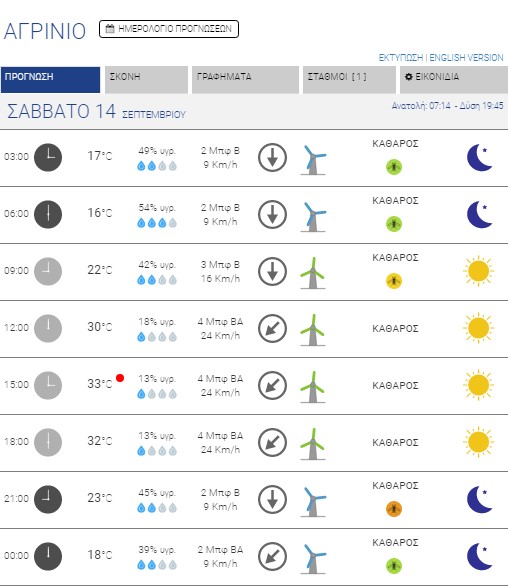
Task: Click the green mosquito indicator at 00:00
Action: click(x=394, y=565)
